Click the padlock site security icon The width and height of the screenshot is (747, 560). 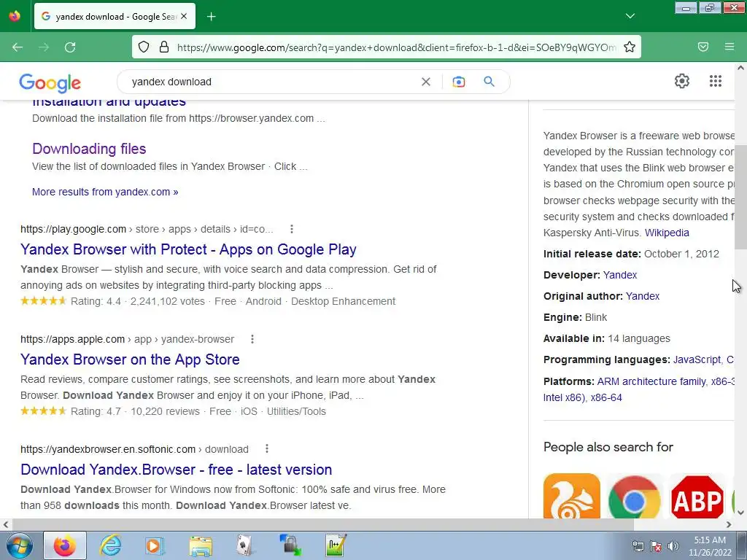point(164,47)
